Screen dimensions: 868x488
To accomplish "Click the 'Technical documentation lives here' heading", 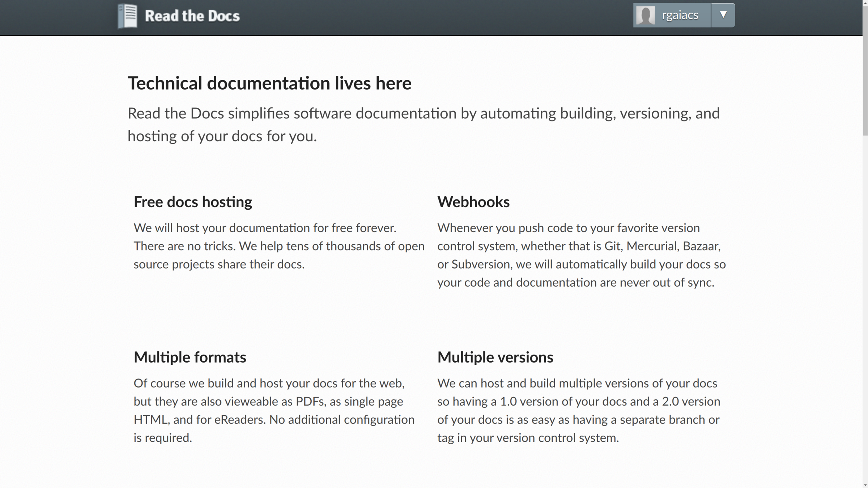I will point(269,83).
